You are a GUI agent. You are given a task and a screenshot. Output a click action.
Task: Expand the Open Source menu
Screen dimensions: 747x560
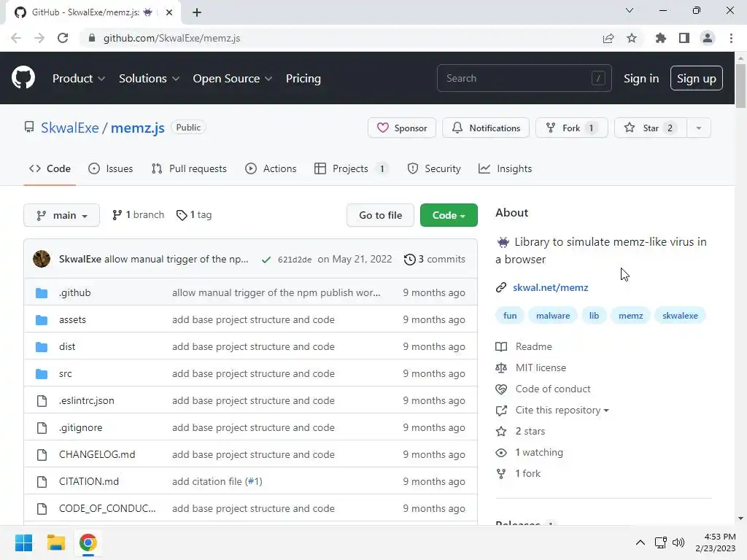tap(233, 78)
